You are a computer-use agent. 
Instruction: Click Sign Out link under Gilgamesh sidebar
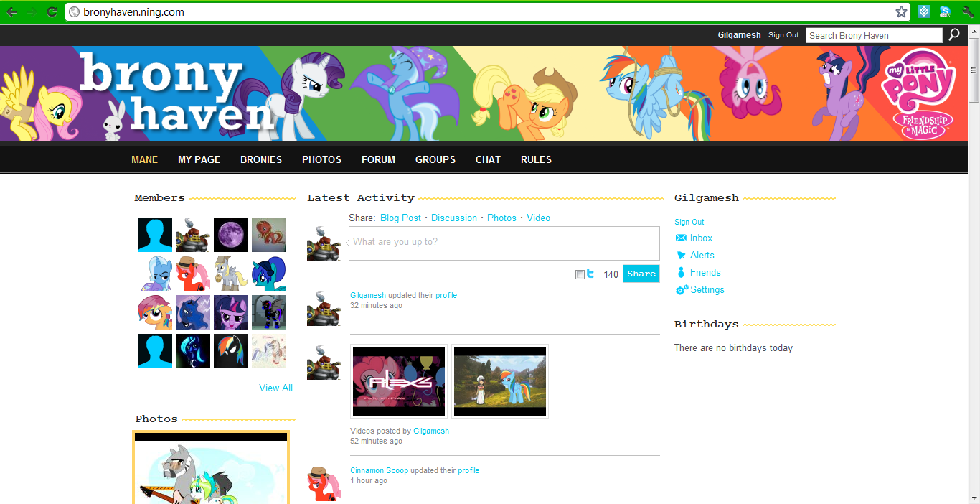coord(689,222)
